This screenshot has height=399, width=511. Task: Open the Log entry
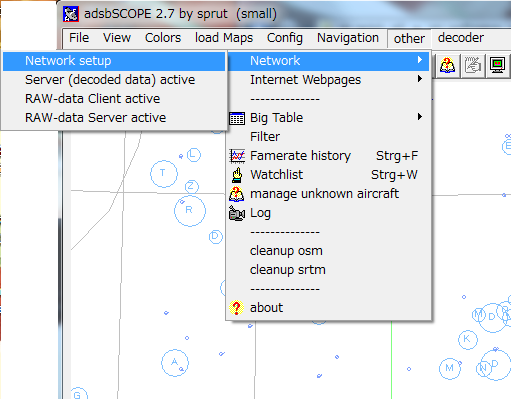tap(329, 213)
